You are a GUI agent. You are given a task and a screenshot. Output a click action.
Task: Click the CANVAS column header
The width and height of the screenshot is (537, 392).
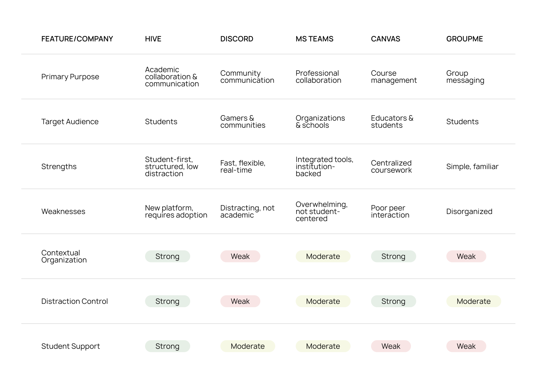coord(385,39)
